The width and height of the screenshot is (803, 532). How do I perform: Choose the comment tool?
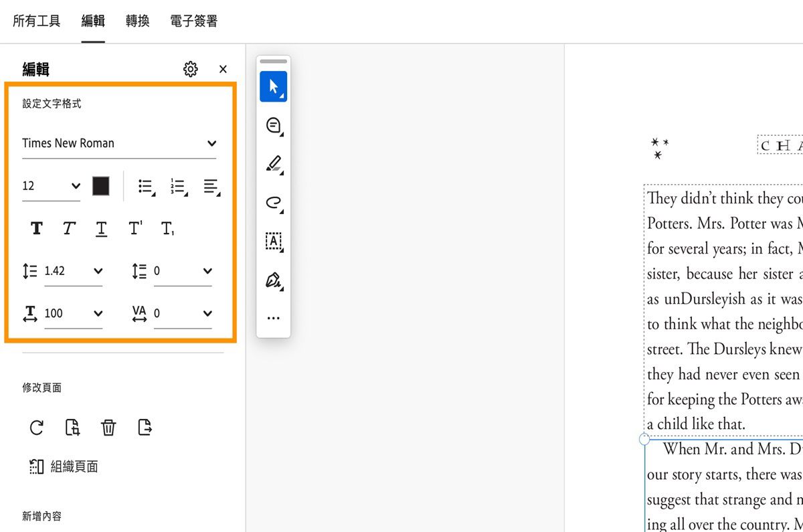pos(274,126)
